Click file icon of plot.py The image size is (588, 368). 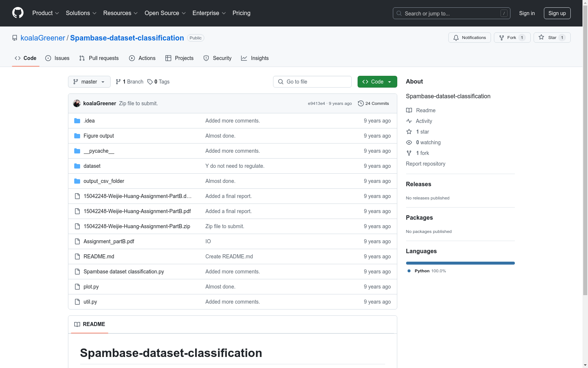[77, 287]
